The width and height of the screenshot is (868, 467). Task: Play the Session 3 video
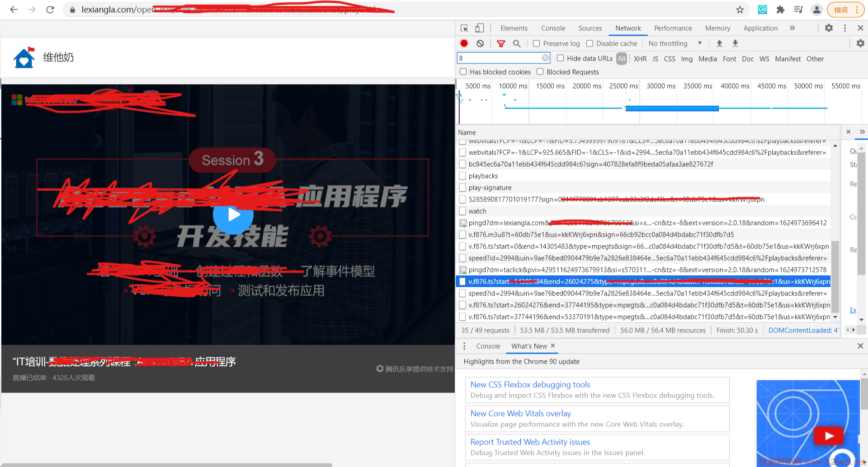click(233, 215)
